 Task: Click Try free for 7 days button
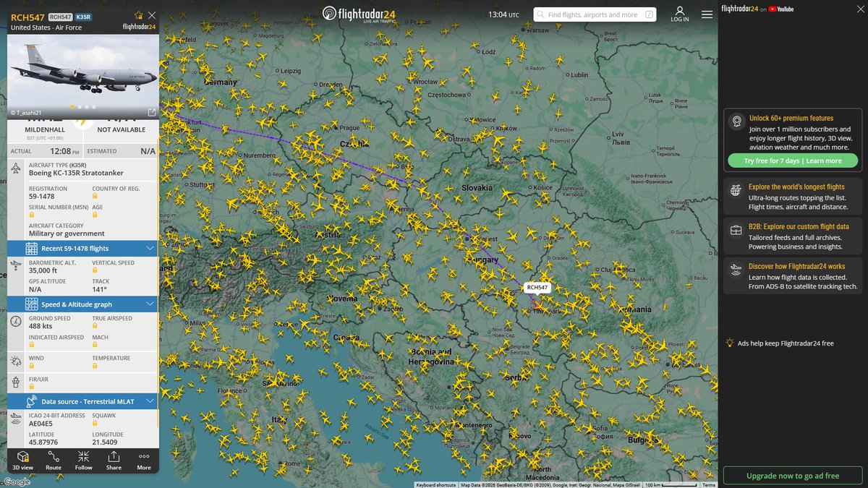[793, 160]
